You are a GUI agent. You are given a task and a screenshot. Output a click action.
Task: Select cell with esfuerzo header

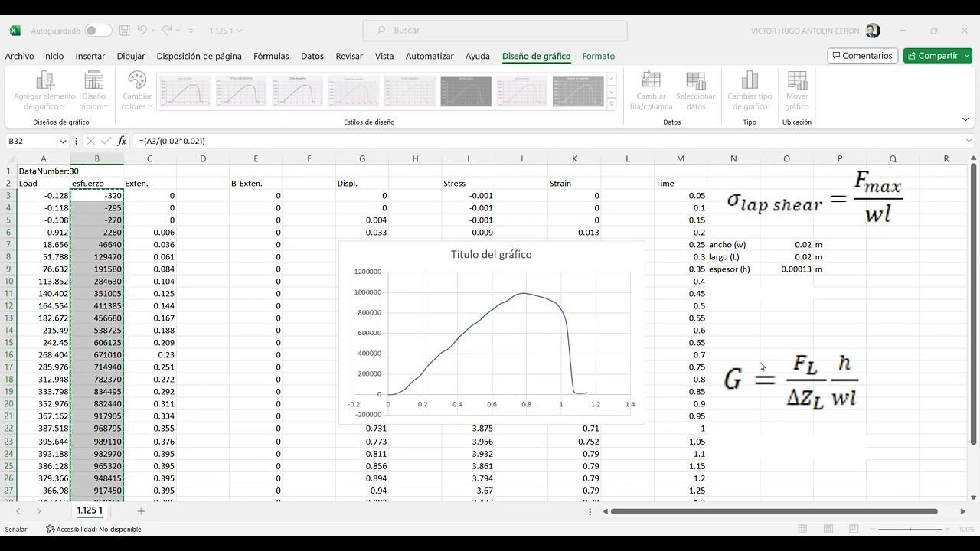click(96, 184)
